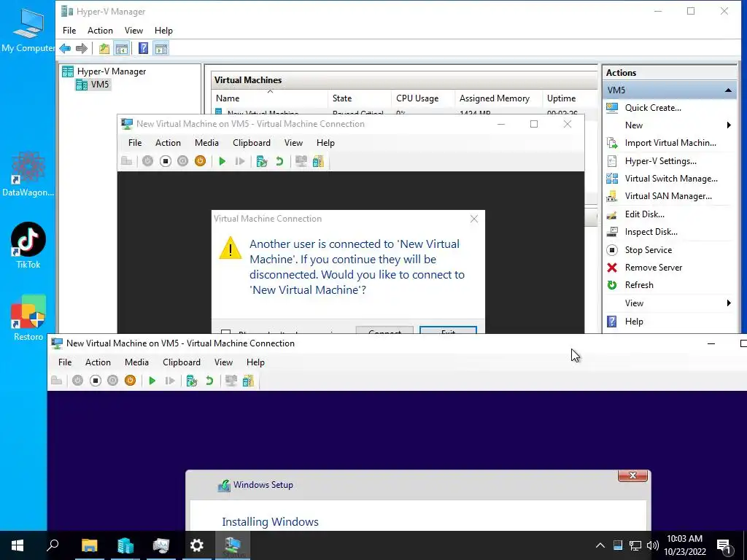Screen dimensions: 747x560
Task: Open Help menu in Hyper-V Manager
Action: coord(163,31)
